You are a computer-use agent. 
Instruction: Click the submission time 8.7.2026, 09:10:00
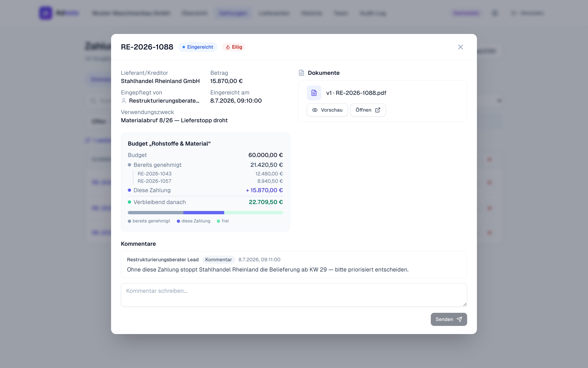(x=236, y=101)
